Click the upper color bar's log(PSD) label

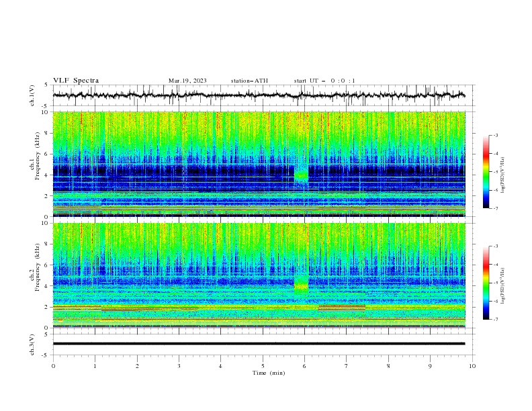coord(503,175)
